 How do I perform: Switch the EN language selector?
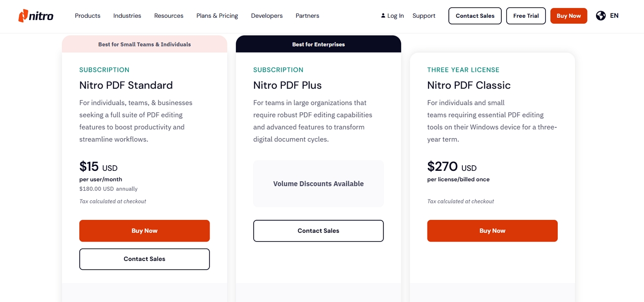[x=614, y=16]
